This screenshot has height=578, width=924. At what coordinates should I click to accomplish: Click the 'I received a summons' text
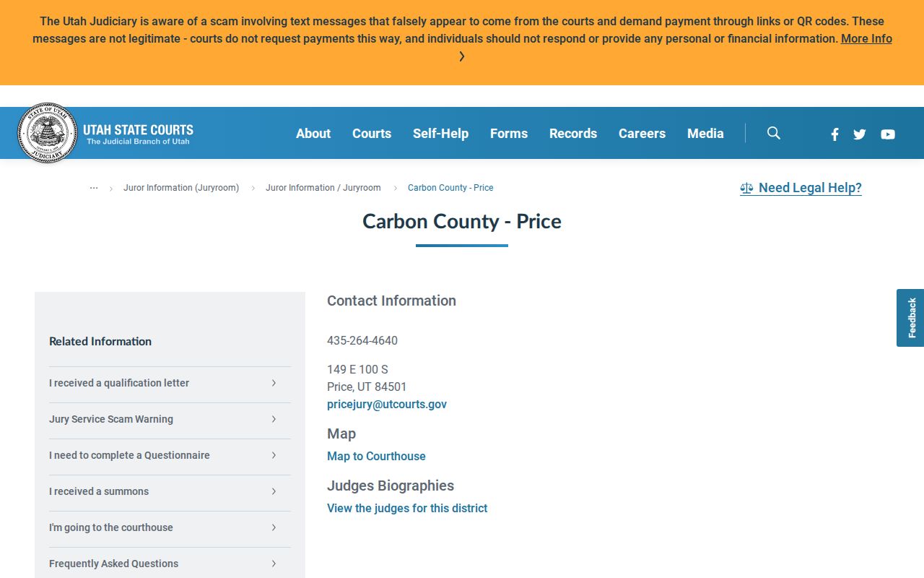pos(99,491)
